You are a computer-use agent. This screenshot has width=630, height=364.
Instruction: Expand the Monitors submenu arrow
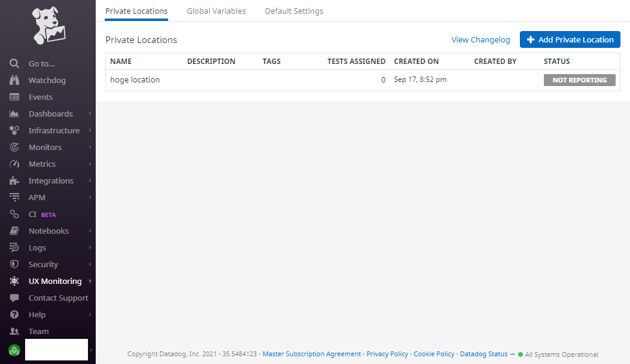coord(90,147)
